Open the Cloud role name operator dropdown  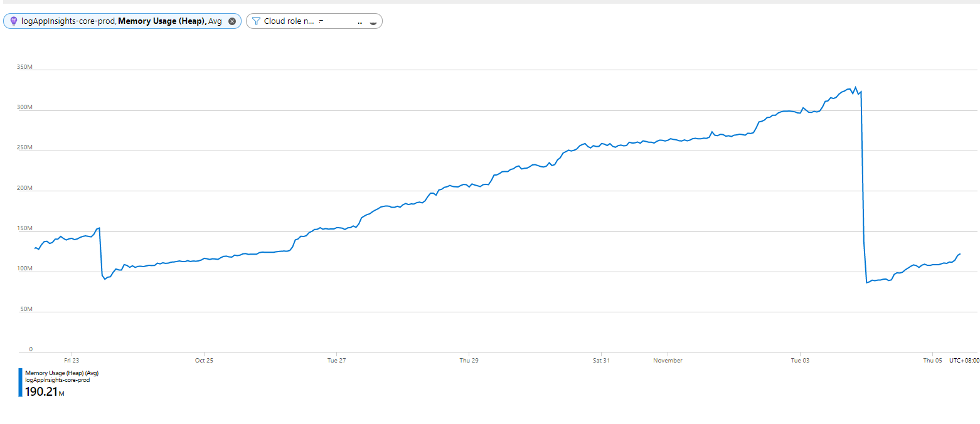pyautogui.click(x=320, y=21)
